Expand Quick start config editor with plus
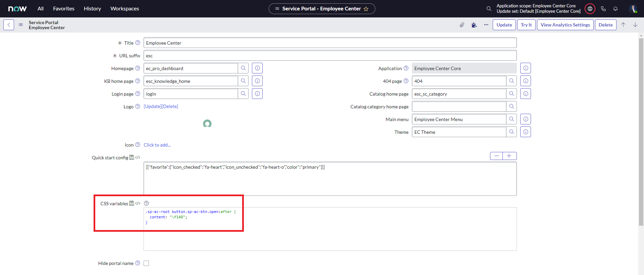644x275 pixels. coord(509,156)
